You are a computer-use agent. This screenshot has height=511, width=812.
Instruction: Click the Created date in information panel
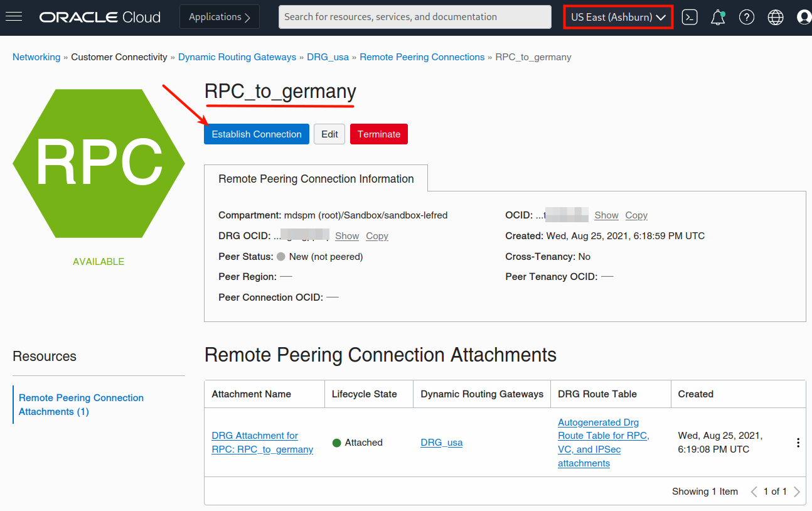pos(626,236)
